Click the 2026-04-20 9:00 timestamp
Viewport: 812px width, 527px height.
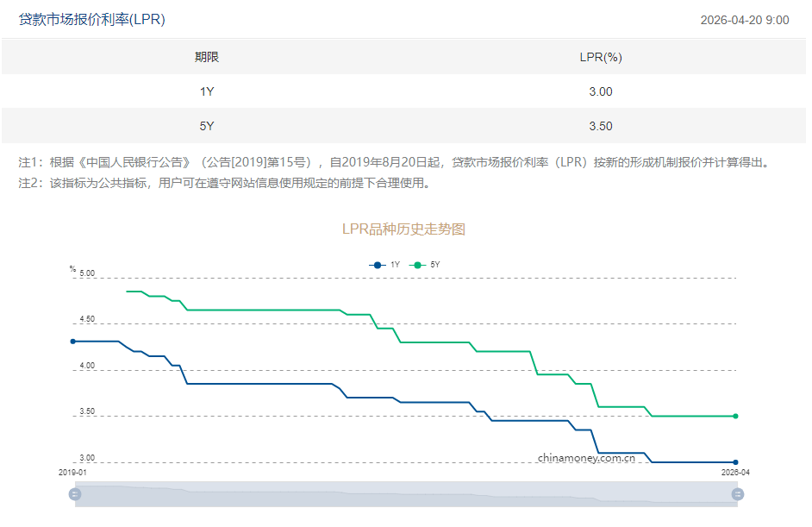744,20
